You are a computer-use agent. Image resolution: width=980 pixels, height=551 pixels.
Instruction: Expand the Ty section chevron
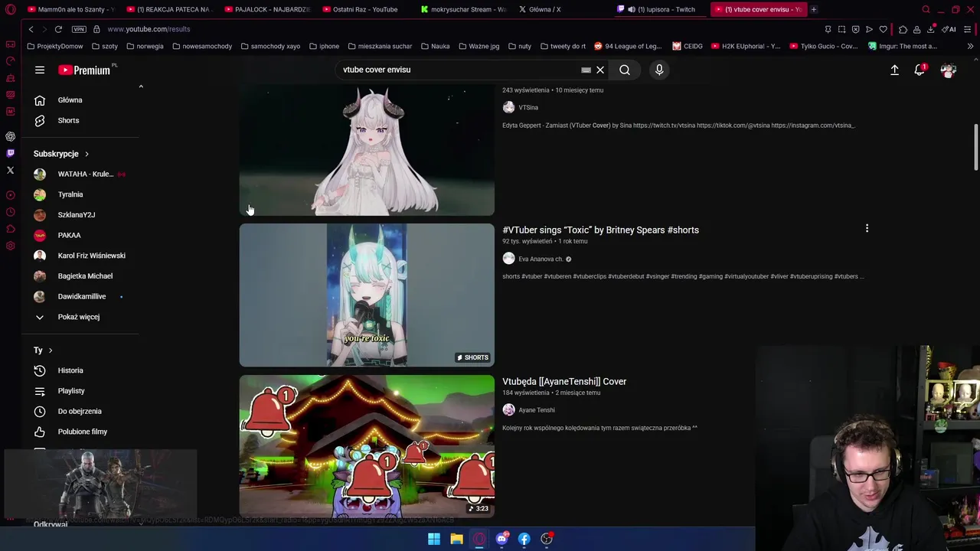51,350
